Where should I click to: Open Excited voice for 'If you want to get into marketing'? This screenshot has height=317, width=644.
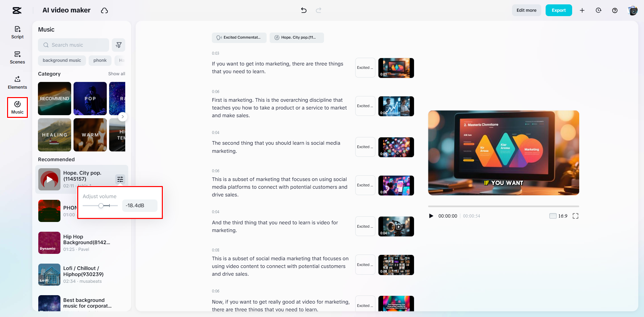(x=365, y=68)
